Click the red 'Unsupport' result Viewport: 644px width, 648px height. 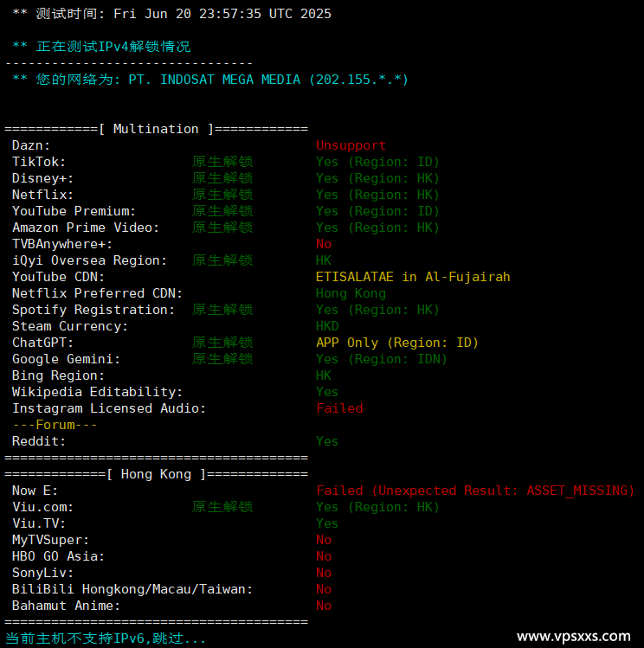351,145
